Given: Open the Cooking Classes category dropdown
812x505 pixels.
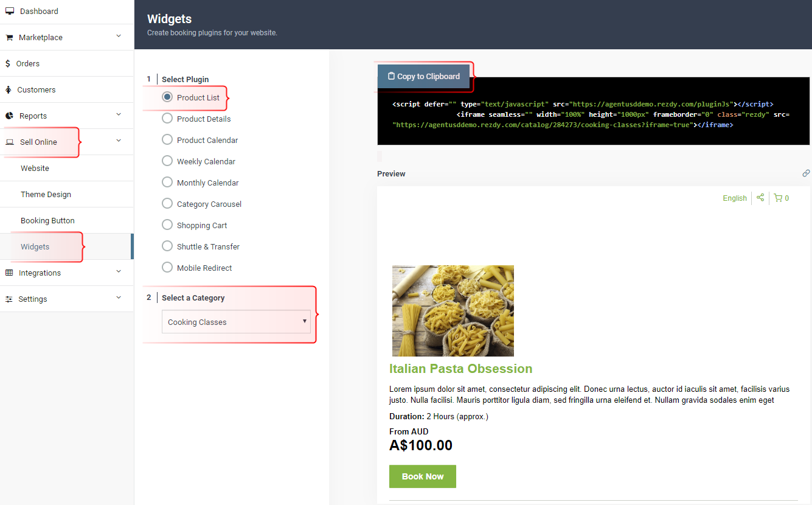Looking at the screenshot, I should coord(236,322).
